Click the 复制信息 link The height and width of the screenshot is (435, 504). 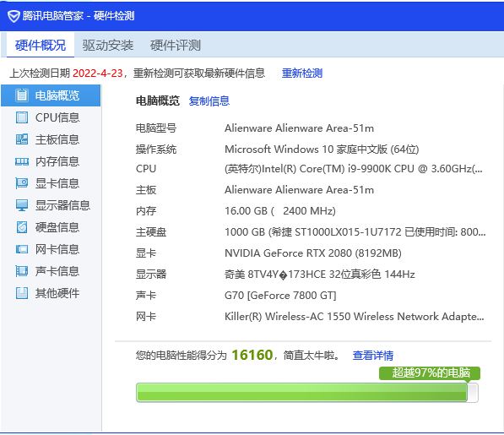(x=209, y=101)
